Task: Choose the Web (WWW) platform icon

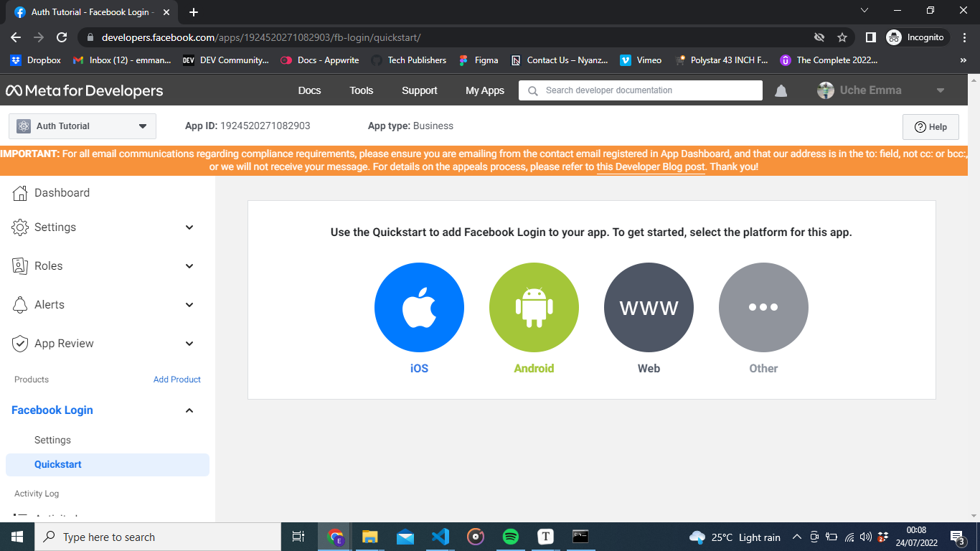Action: click(x=649, y=307)
